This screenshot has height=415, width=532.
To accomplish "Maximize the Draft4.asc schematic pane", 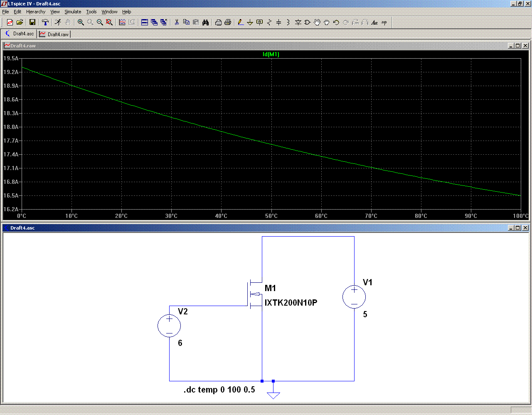I will [x=518, y=228].
